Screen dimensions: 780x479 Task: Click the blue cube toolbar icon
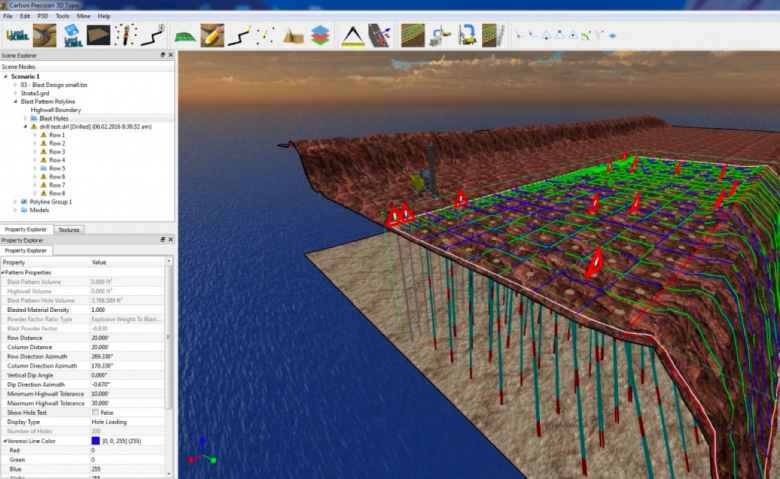[72, 36]
